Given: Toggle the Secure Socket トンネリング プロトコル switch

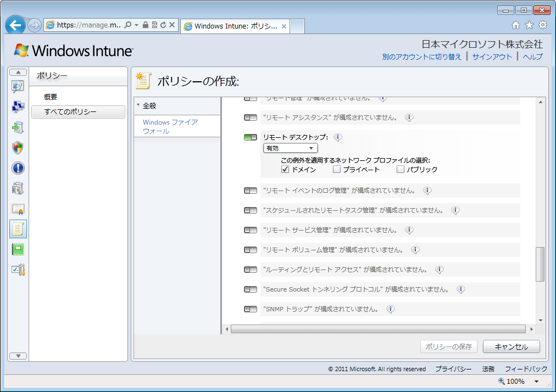Looking at the screenshot, I should tap(251, 289).
